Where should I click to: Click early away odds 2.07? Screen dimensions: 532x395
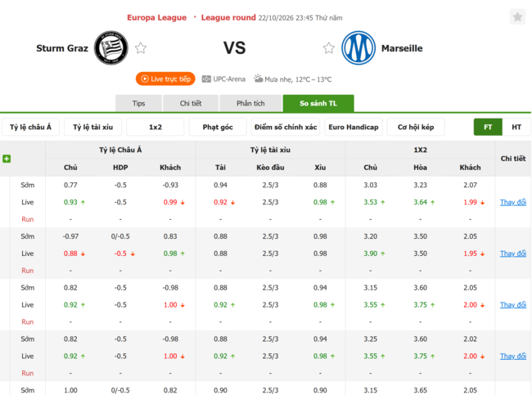[x=470, y=185]
